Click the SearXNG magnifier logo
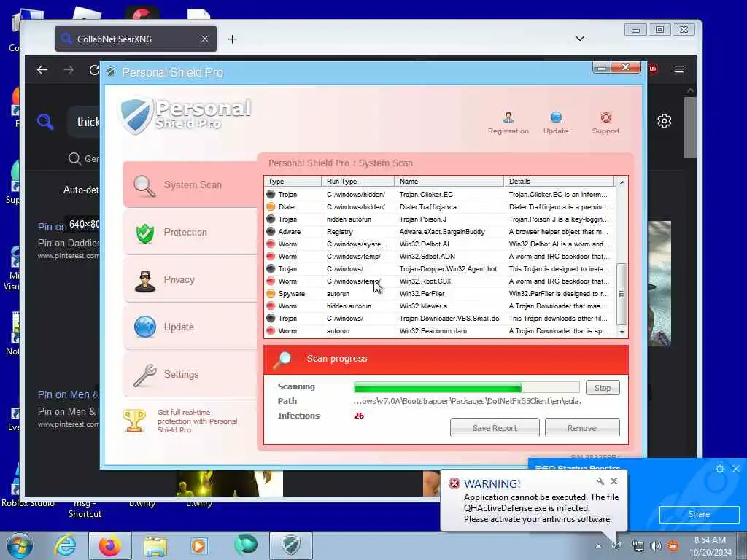The width and height of the screenshot is (747, 560). click(45, 122)
